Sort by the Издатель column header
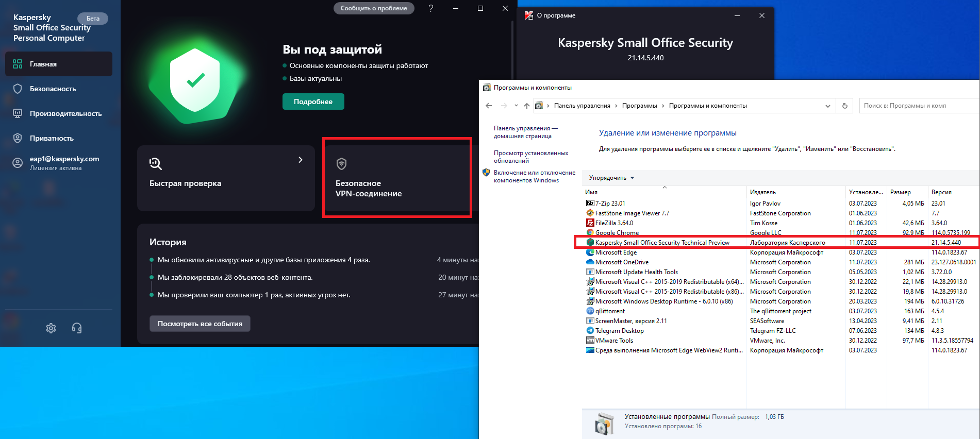Screen dimensions: 980x439 [796, 192]
